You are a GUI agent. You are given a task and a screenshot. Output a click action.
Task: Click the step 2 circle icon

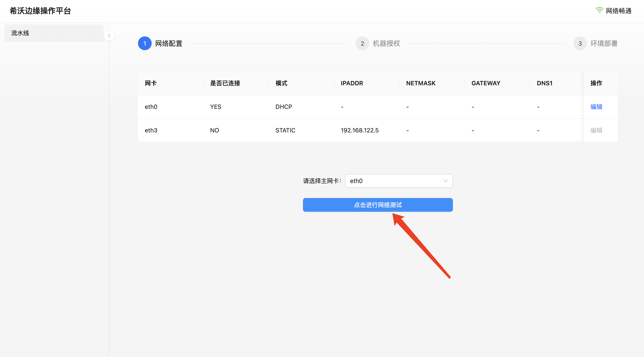[x=362, y=43]
